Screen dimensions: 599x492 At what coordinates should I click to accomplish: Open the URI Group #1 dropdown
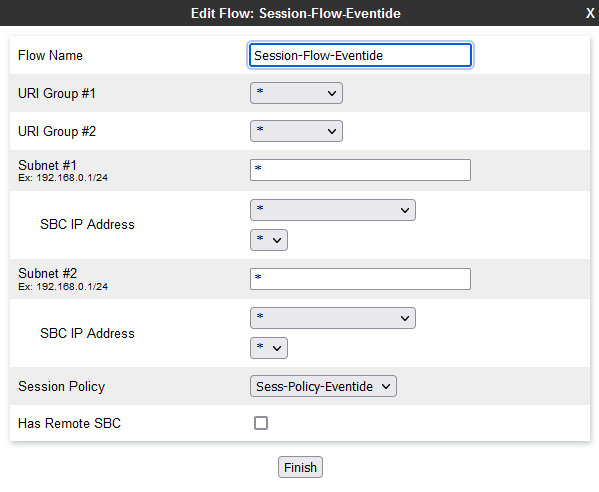pos(296,93)
